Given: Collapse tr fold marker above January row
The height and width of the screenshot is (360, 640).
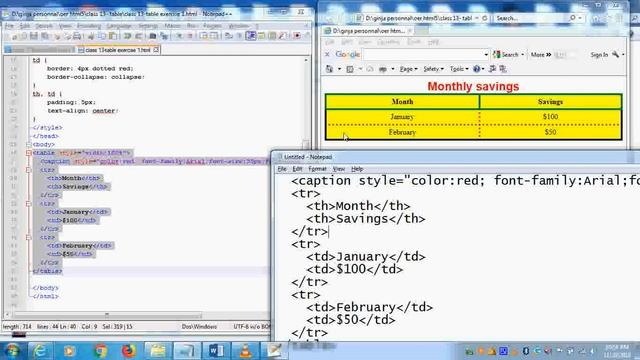Looking at the screenshot, I should click(x=29, y=203).
